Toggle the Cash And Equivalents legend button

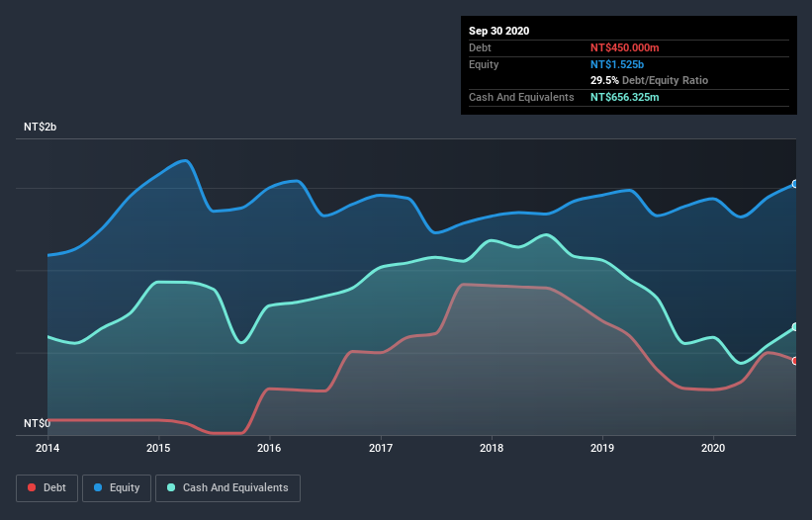pos(227,488)
